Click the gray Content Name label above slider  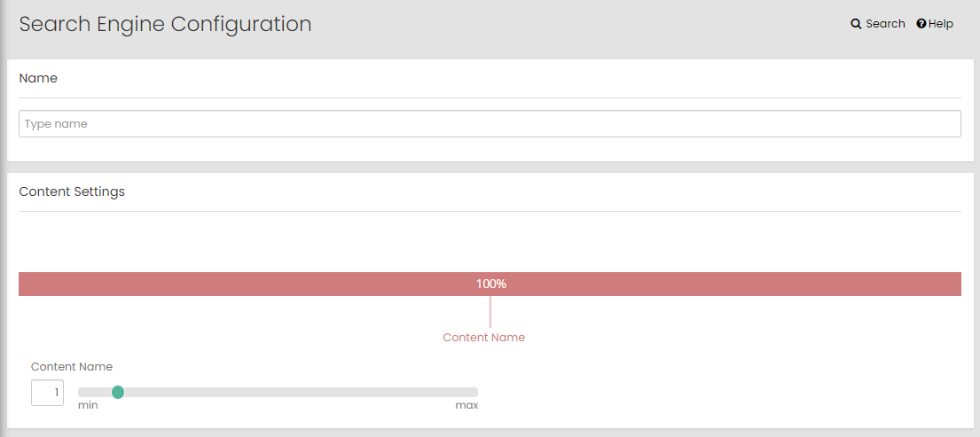coord(72,366)
